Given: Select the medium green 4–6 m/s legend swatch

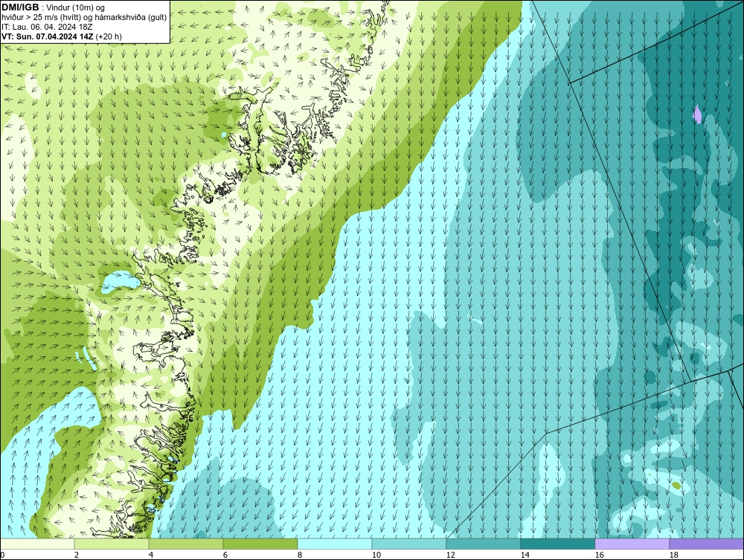Looking at the screenshot, I should point(186,544).
